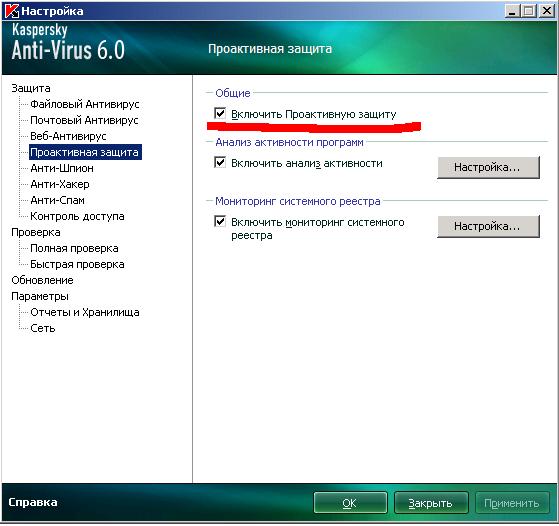Select Параметры in the tree
Viewport: 559px width, 526px height.
click(x=40, y=296)
